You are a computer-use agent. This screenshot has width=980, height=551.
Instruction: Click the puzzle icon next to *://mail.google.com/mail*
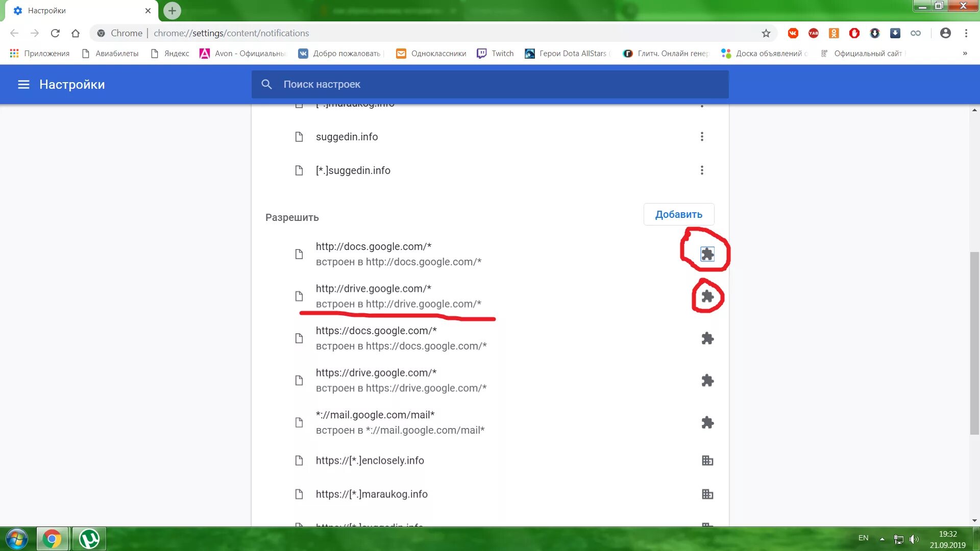coord(707,422)
